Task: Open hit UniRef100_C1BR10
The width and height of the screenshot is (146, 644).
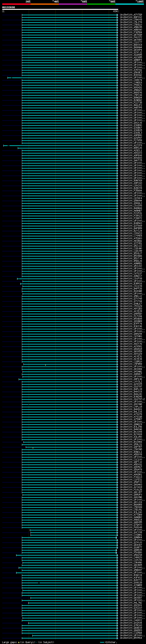Action: pyautogui.click(x=131, y=361)
